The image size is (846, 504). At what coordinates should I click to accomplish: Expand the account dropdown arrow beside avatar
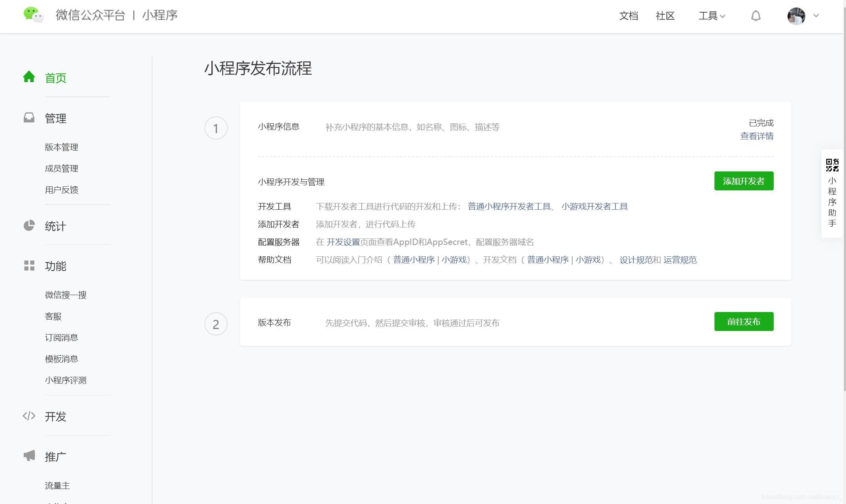coord(816,16)
